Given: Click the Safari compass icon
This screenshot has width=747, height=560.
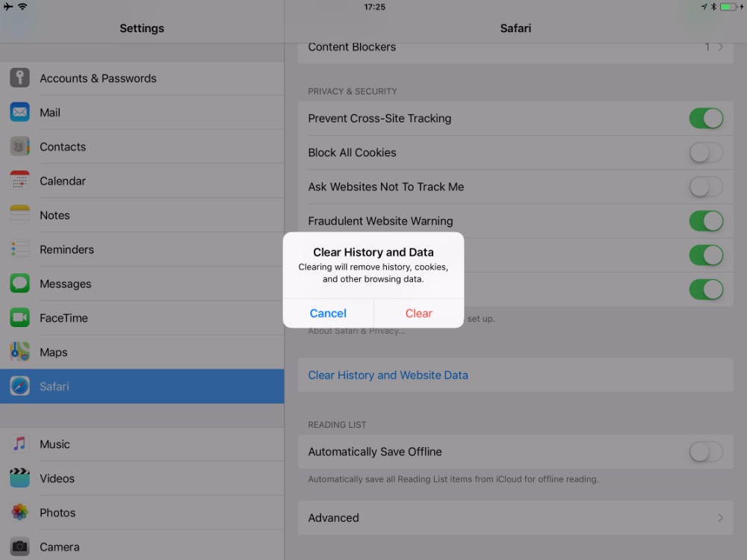Looking at the screenshot, I should click(19, 386).
